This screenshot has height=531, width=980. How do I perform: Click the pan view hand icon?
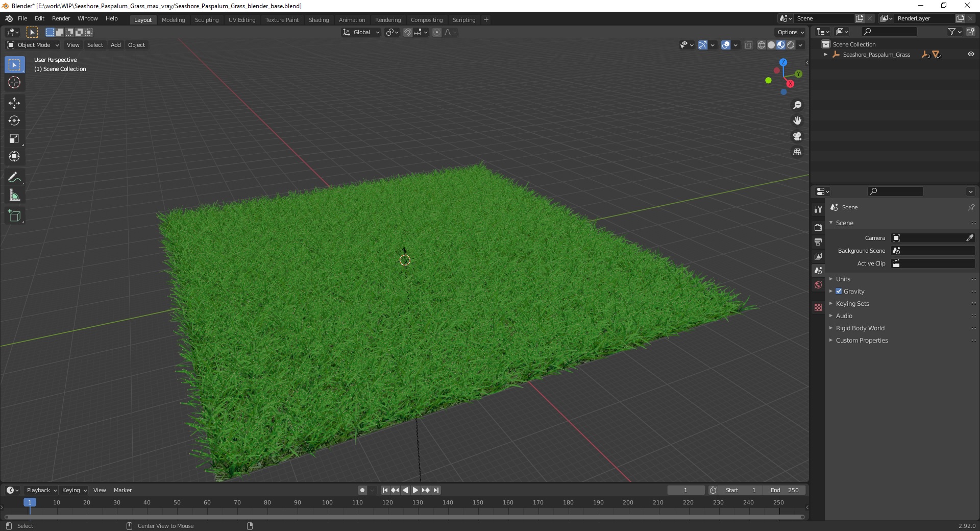pos(797,121)
